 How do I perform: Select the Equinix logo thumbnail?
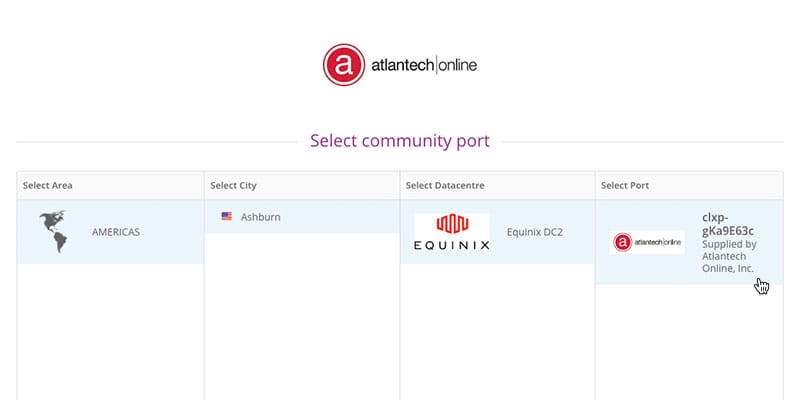point(452,232)
